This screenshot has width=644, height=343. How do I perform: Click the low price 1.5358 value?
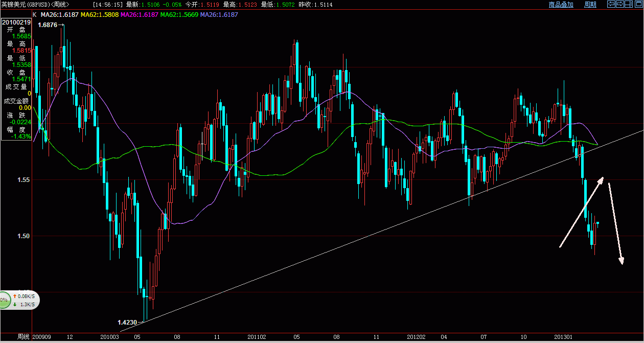coord(21,65)
